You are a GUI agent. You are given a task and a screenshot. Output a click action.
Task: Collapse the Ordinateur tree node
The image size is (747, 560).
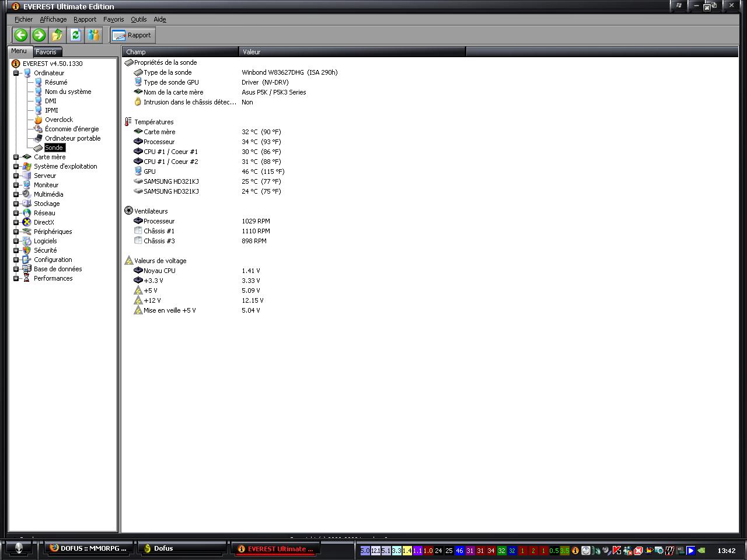tap(16, 73)
